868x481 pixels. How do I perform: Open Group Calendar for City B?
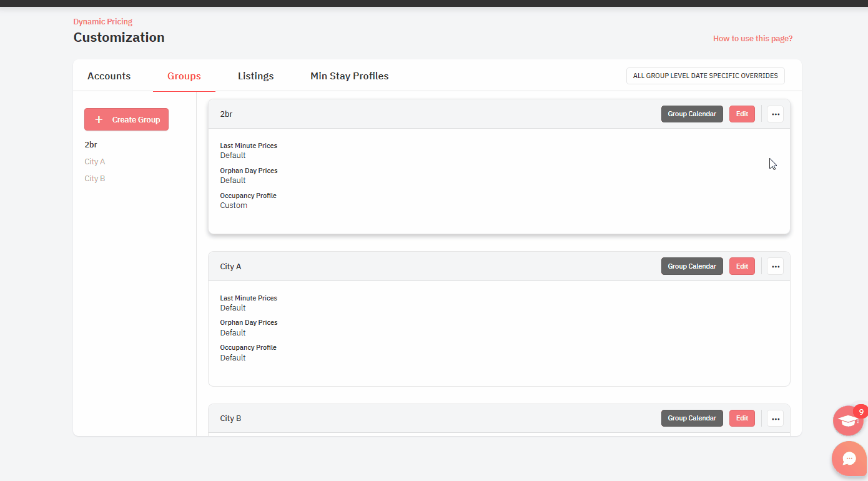692,419
